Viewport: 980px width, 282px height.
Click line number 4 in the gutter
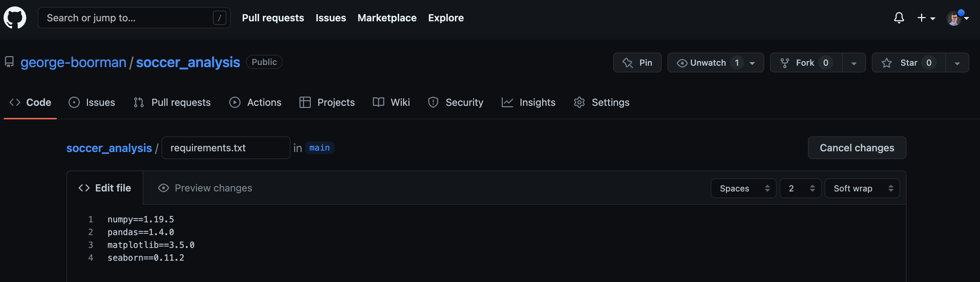90,258
